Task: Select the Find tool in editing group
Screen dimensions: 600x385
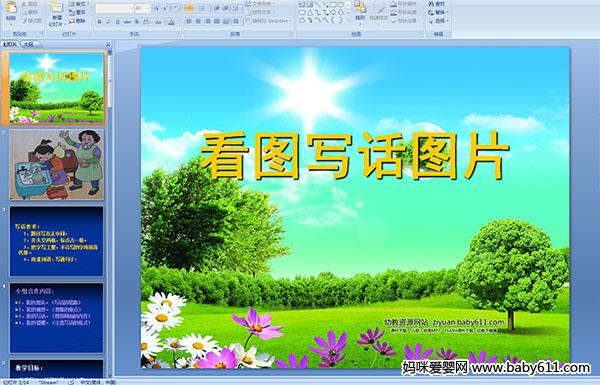Action: tap(437, 4)
